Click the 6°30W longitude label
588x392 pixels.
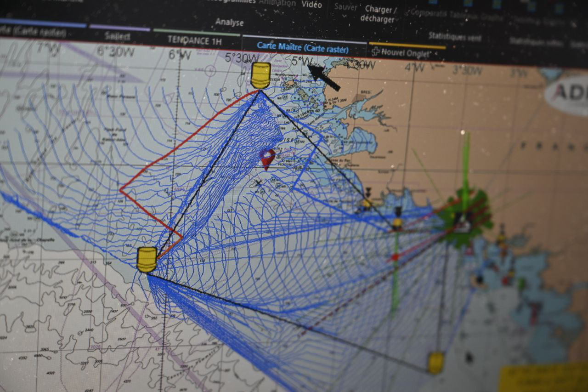pos(116,52)
